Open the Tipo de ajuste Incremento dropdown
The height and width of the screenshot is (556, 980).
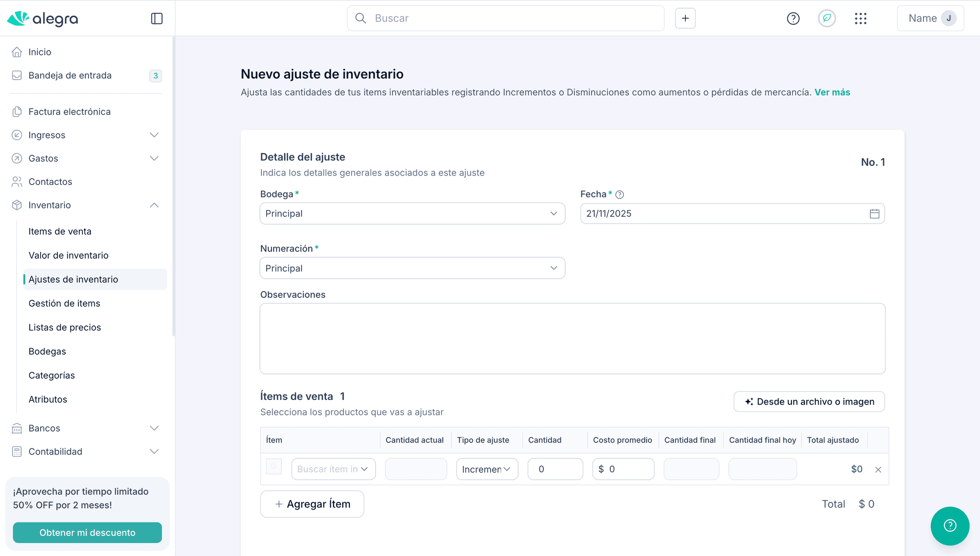487,469
